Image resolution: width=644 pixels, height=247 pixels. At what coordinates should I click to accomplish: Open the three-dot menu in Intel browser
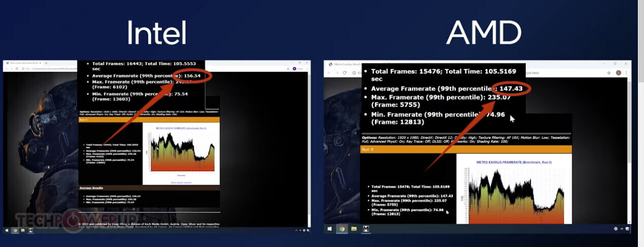307,68
